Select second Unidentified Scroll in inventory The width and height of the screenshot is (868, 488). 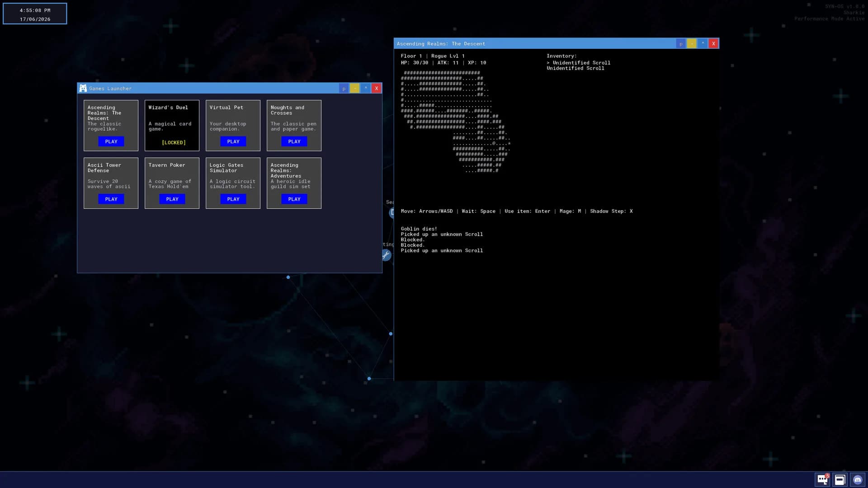[575, 68]
